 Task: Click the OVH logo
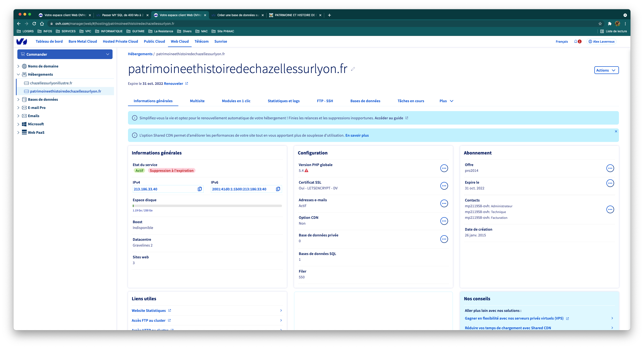pyautogui.click(x=22, y=41)
